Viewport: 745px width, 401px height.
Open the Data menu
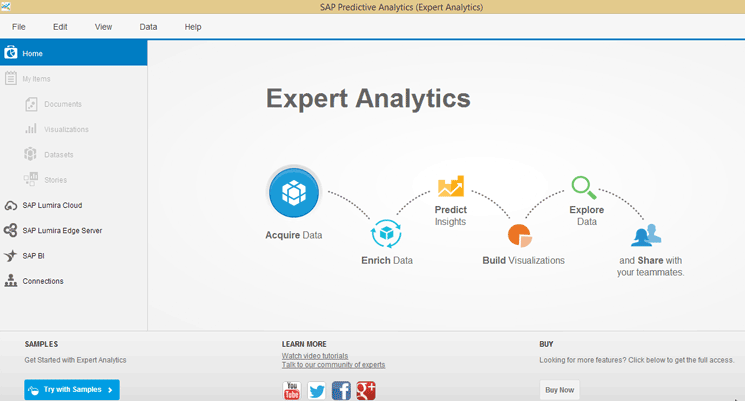tap(148, 27)
